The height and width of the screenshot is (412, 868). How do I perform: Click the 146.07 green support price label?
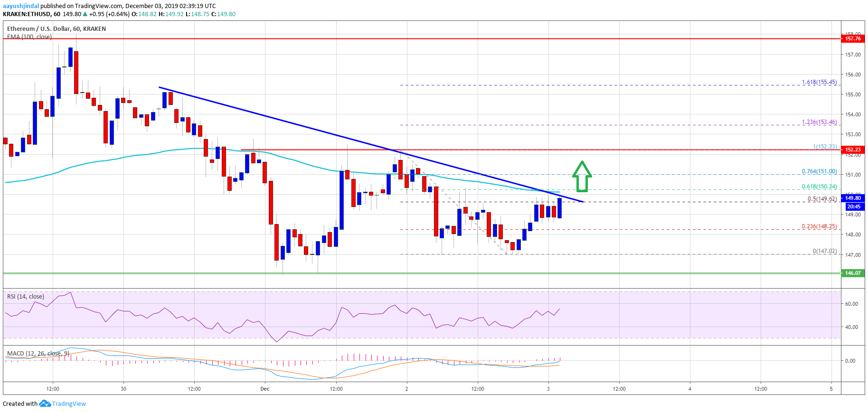point(853,273)
